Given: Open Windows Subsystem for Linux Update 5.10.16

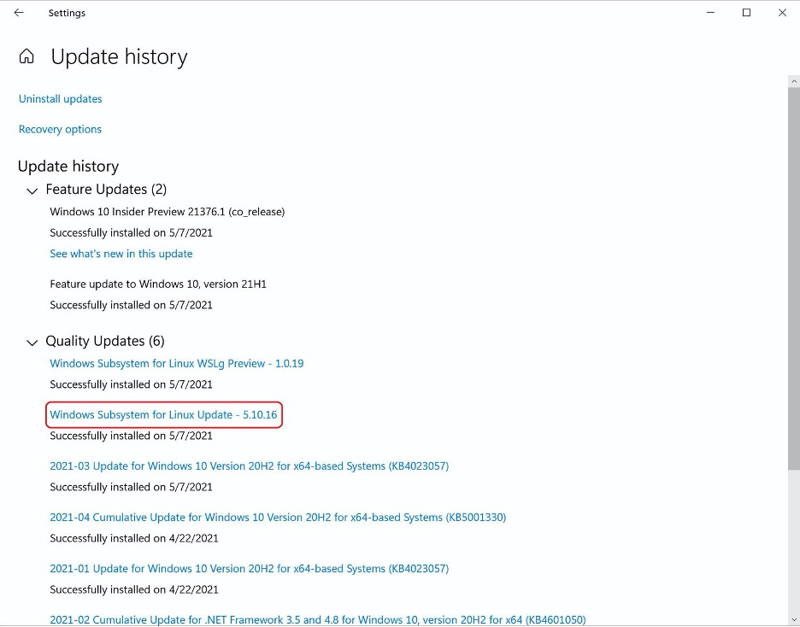Looking at the screenshot, I should point(163,415).
